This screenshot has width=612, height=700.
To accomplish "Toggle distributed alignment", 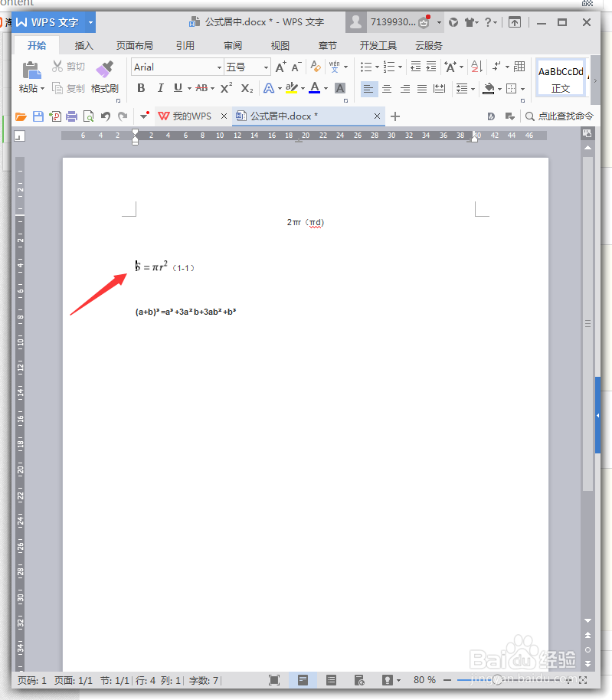I will pos(440,89).
